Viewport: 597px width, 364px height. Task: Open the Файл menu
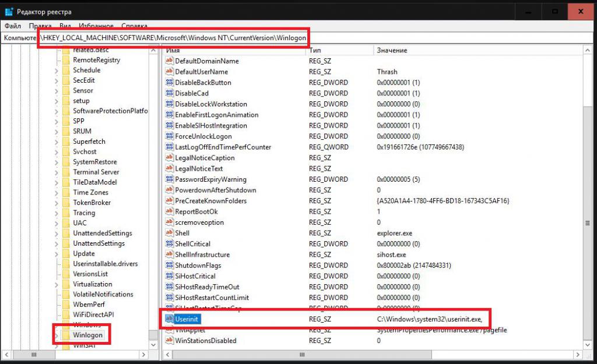[13, 26]
